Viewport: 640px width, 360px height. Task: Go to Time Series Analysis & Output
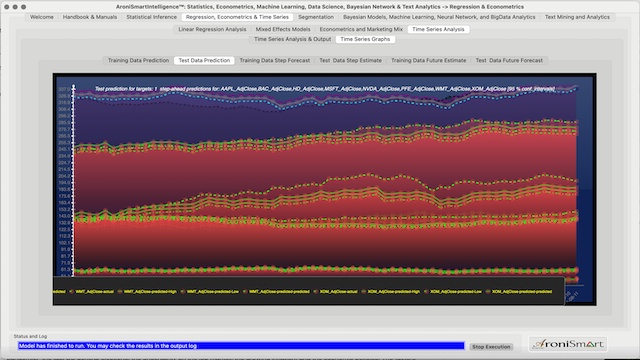(x=293, y=39)
